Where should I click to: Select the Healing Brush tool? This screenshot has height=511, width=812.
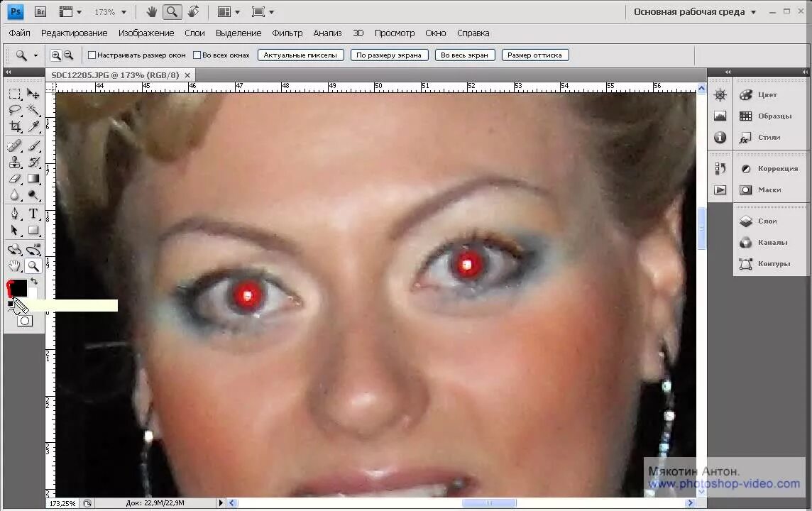point(14,146)
